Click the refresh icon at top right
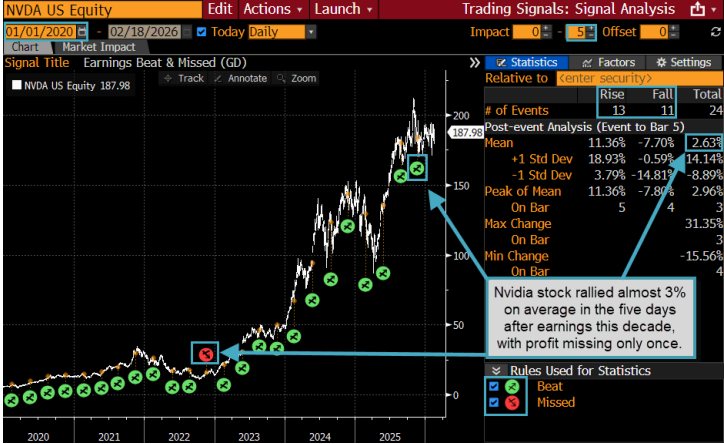This screenshot has width=724, height=444. (x=716, y=32)
